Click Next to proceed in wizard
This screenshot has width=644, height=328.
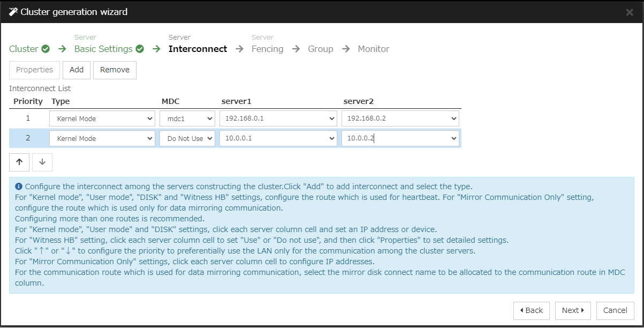click(573, 310)
